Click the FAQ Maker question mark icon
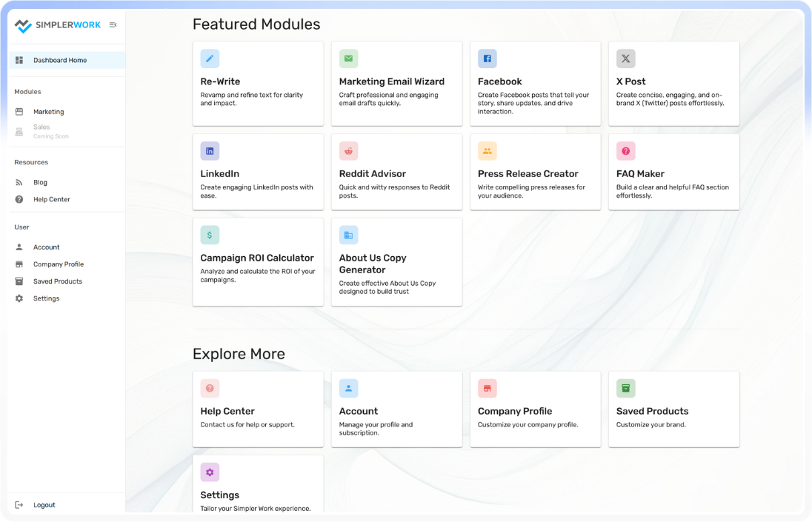 coord(625,151)
